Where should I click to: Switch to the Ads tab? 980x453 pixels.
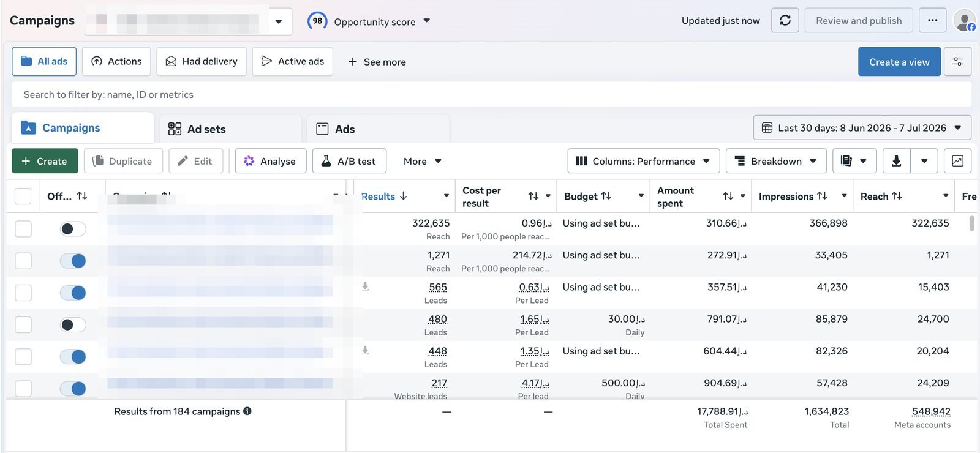tap(378, 129)
